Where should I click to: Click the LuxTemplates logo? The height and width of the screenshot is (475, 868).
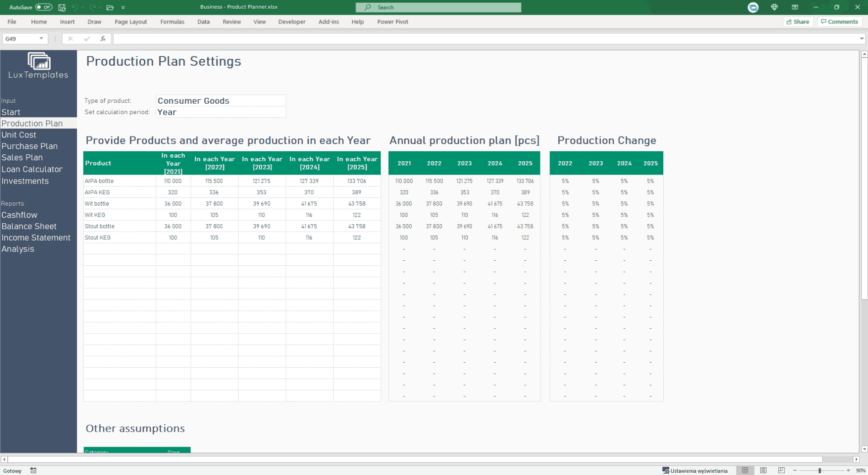coord(38,66)
